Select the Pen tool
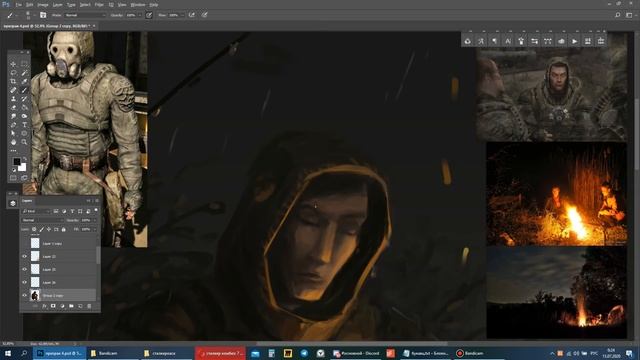This screenshot has width=640, height=360. click(13, 125)
